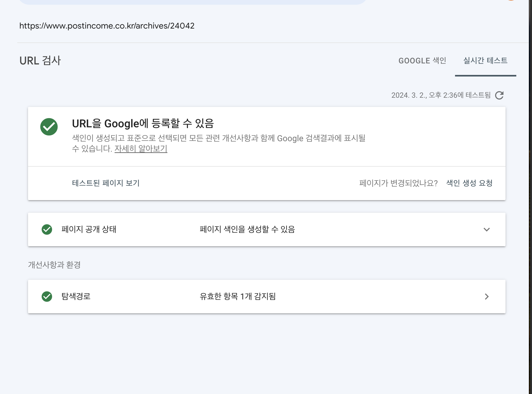The width and height of the screenshot is (532, 394).
Task: Click 테스트된 페이지 보기 button
Action: coord(106,183)
